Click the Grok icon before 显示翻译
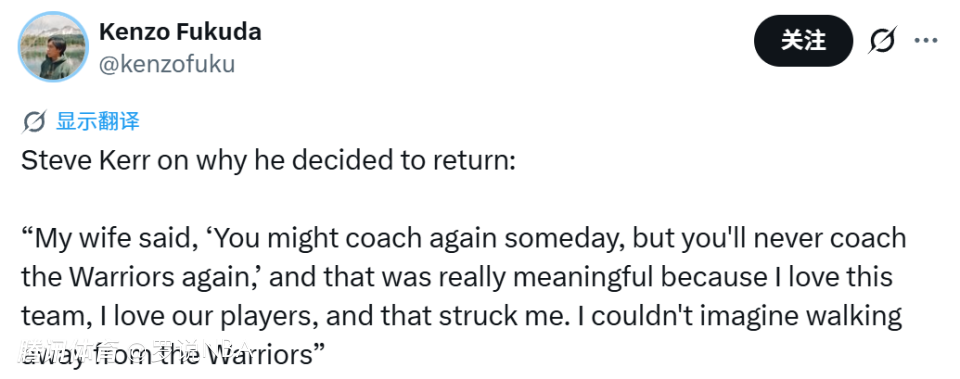This screenshot has height=379, width=960. (34, 121)
